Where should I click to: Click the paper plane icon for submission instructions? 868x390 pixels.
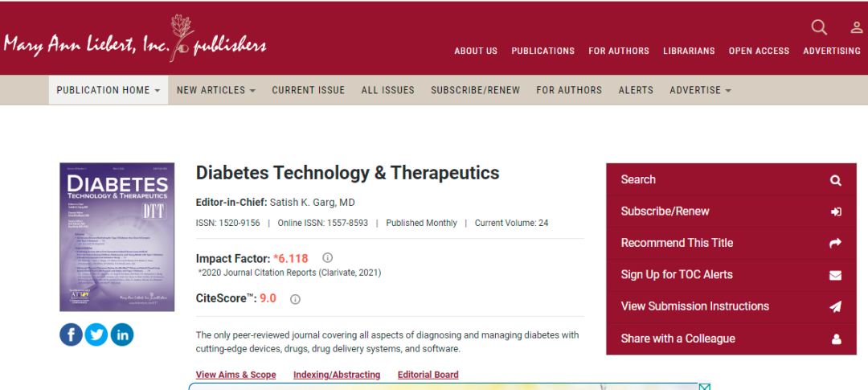click(x=835, y=306)
